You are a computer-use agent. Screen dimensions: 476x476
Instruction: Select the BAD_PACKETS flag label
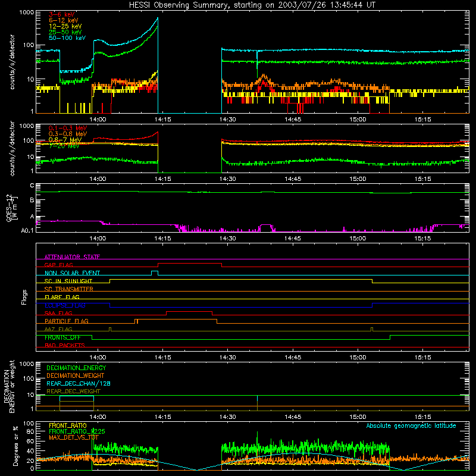(x=65, y=345)
